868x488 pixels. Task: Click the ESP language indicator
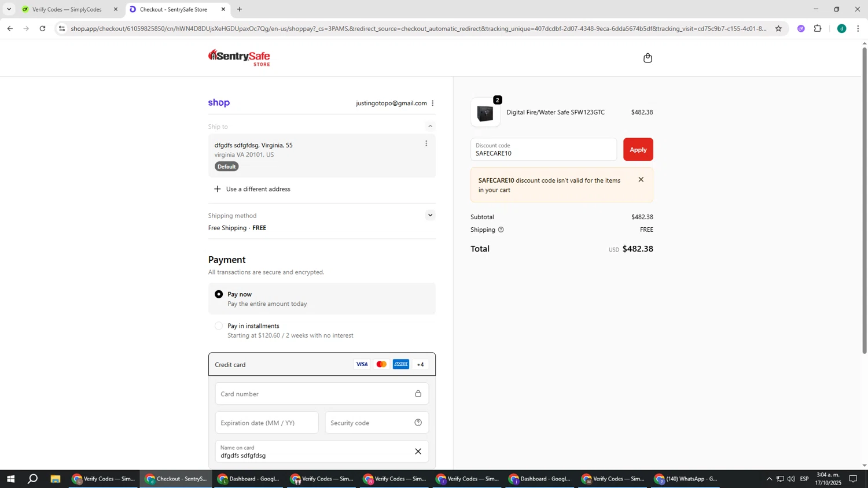804,479
